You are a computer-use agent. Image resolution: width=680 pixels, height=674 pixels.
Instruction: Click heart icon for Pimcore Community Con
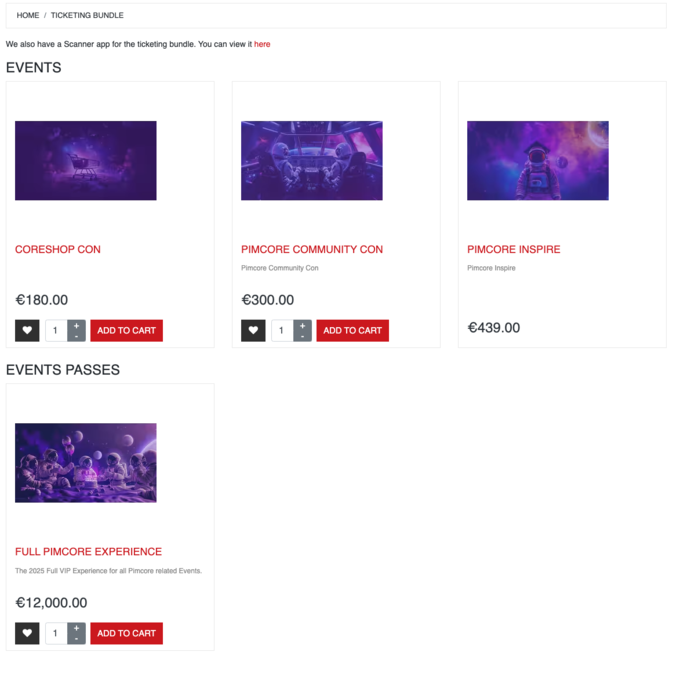point(253,330)
